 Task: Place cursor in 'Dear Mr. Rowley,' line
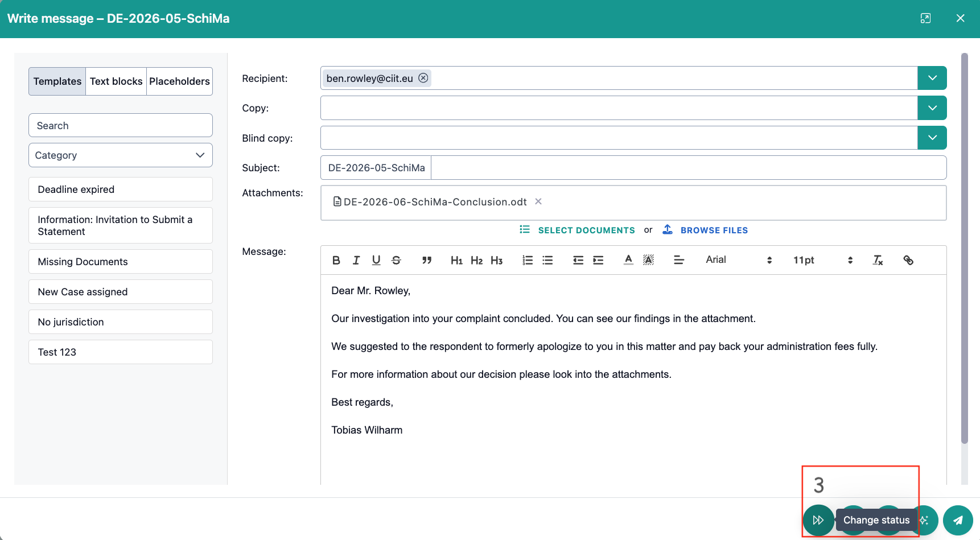click(x=370, y=291)
